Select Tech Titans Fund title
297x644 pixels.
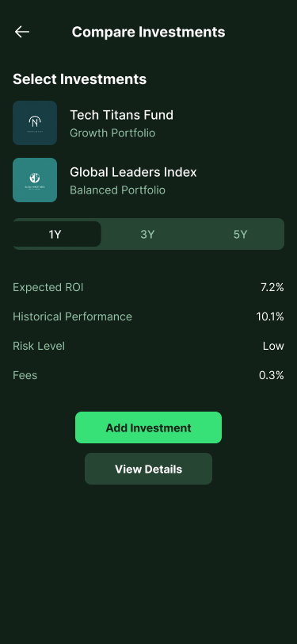pos(121,115)
